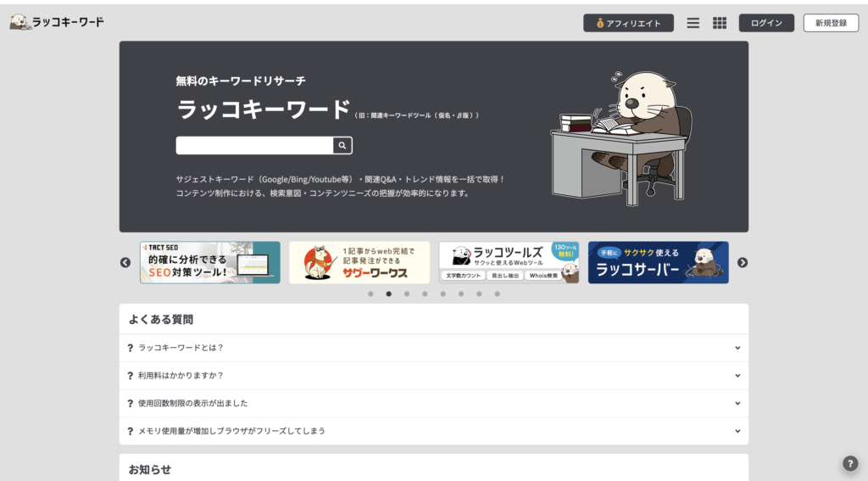Open the TACT SEO banner

[210, 263]
